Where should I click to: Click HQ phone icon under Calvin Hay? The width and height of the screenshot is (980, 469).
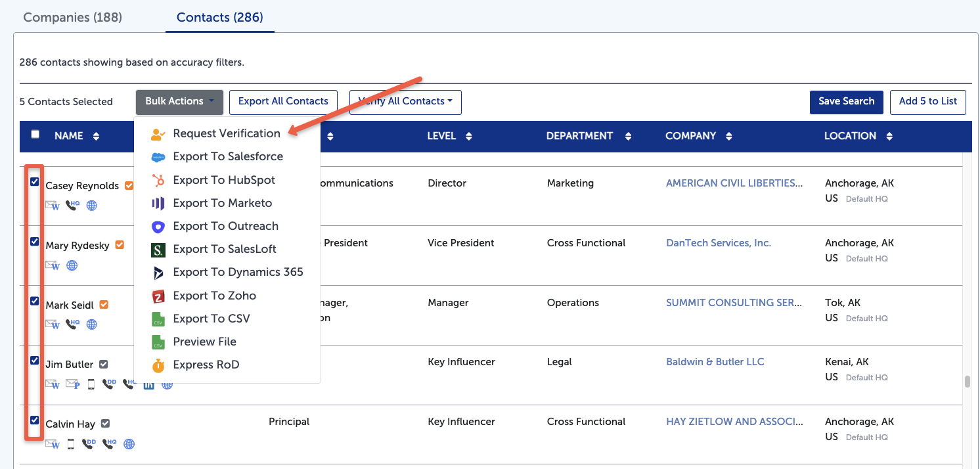[109, 443]
